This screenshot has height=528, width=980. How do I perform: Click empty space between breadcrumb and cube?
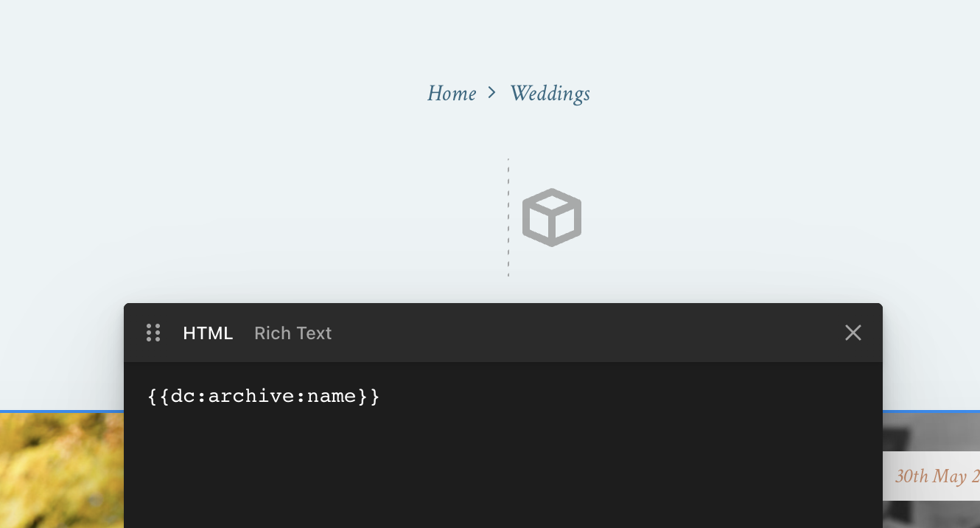[x=508, y=133]
